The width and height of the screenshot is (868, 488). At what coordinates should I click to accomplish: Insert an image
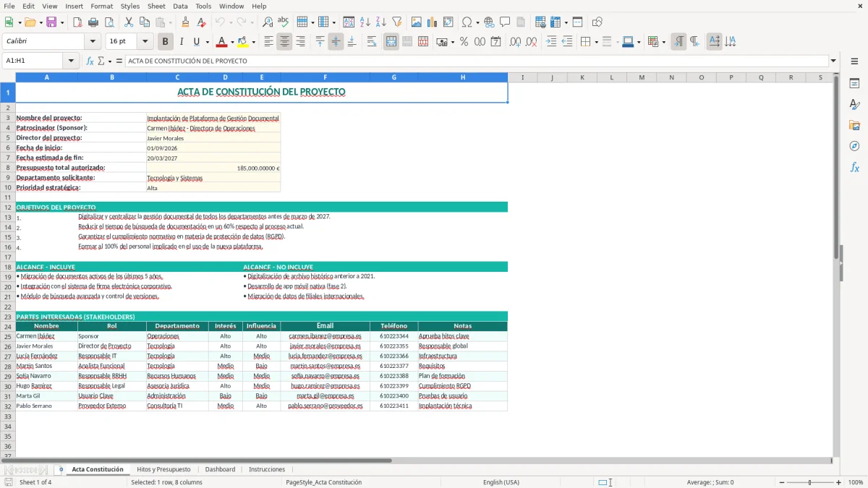(x=417, y=22)
